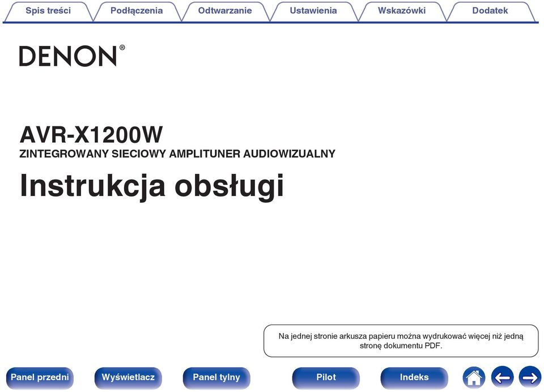Image resolution: width=544 pixels, height=392 pixels.
Task: Jump to Panel tylny page
Action: [x=216, y=378]
